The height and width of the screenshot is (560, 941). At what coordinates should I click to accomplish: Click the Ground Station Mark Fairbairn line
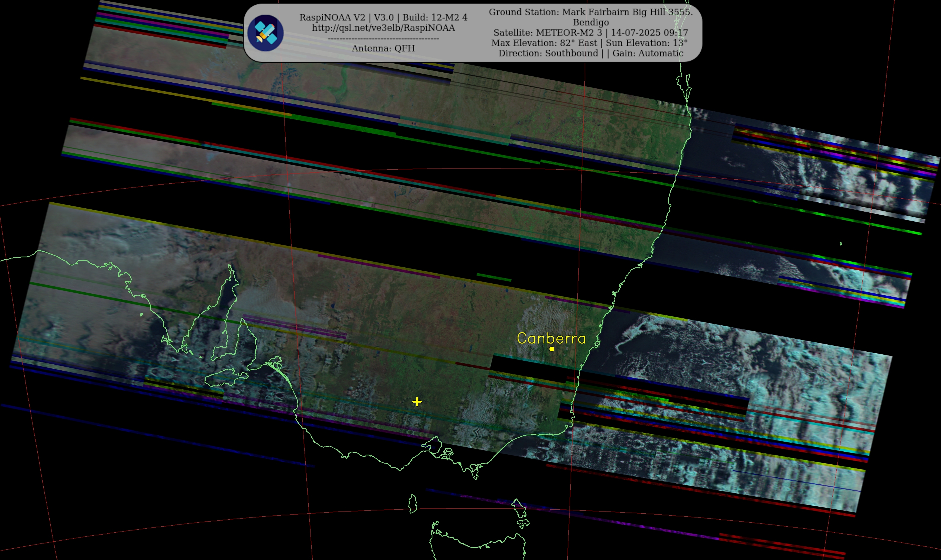[x=590, y=12]
